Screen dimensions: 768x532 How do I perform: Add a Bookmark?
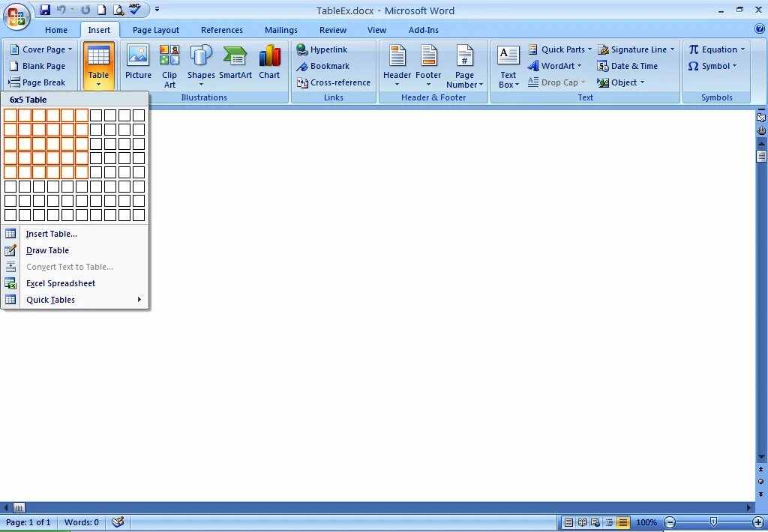coord(322,66)
